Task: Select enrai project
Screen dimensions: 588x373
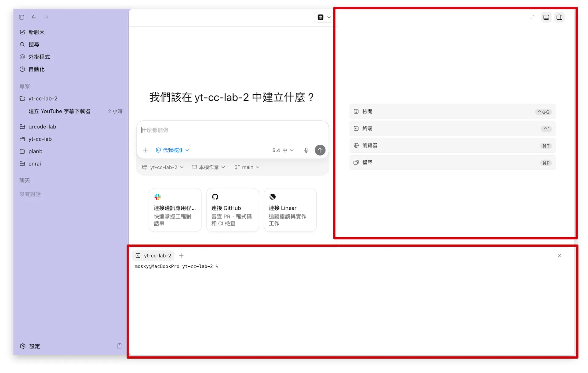Action: click(x=30, y=164)
